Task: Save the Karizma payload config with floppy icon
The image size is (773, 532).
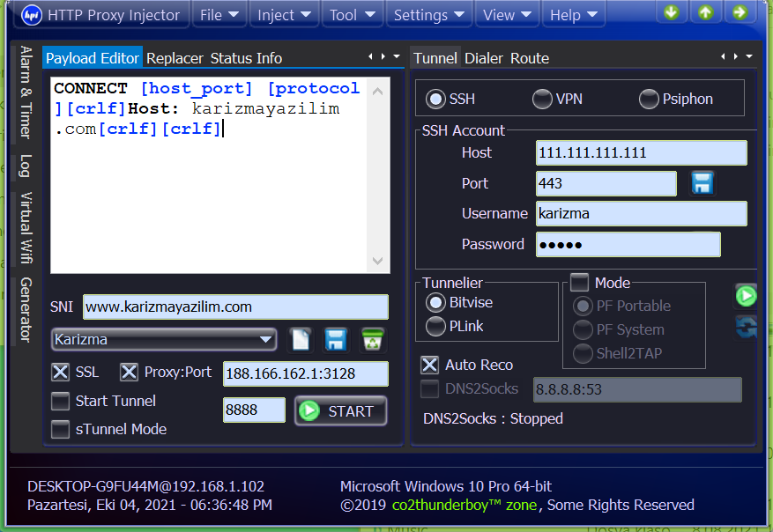Action: tap(336, 339)
